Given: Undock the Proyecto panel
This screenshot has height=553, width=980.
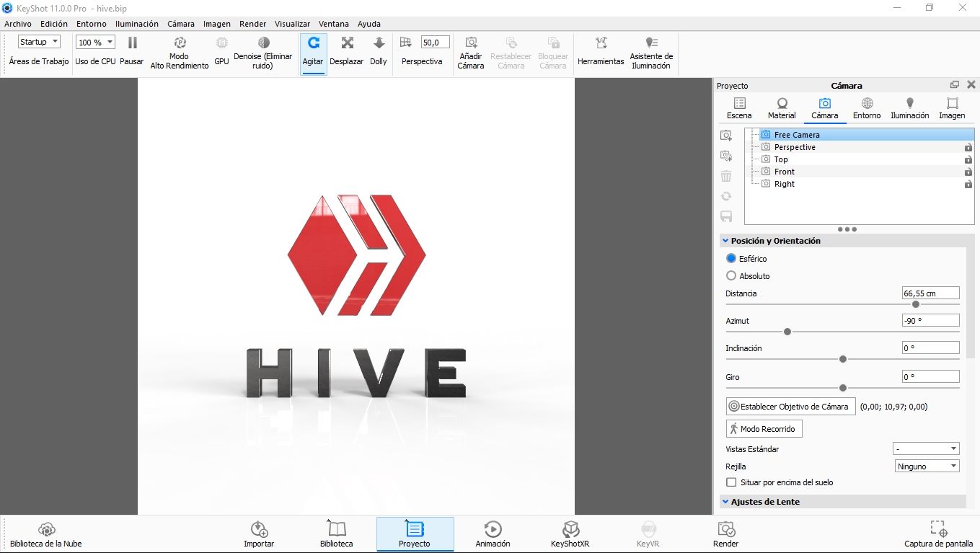Looking at the screenshot, I should tap(955, 85).
